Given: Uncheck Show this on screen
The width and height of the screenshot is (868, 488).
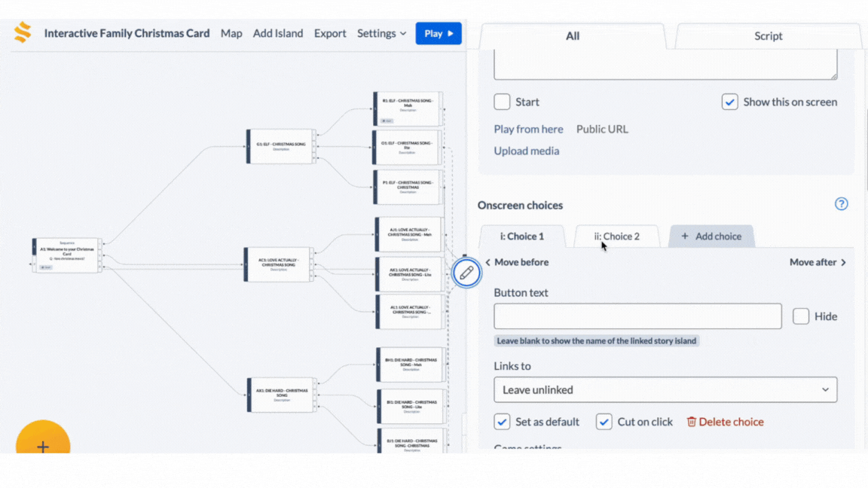Looking at the screenshot, I should tap(729, 102).
